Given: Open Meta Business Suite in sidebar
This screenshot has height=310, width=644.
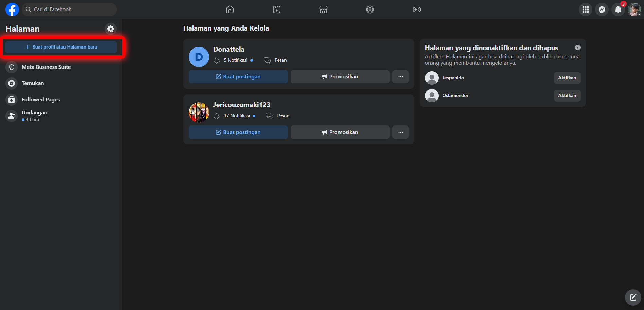Looking at the screenshot, I should (x=46, y=67).
